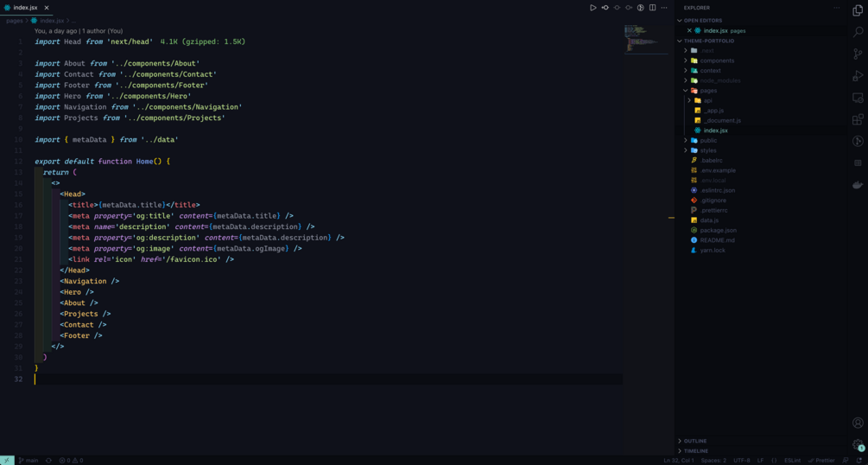Click the Open Changes icon between revision arrows
Image resolution: width=868 pixels, height=465 pixels.
(617, 8)
